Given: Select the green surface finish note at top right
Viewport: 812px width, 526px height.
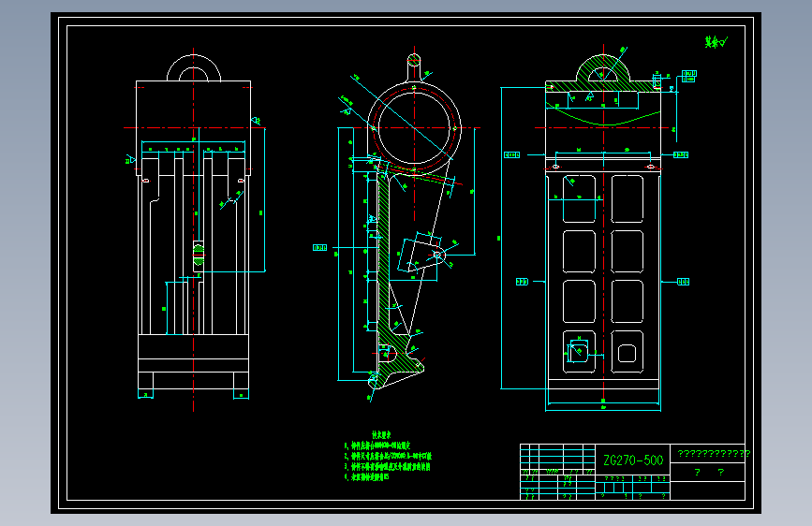Looking at the screenshot, I should [x=716, y=42].
